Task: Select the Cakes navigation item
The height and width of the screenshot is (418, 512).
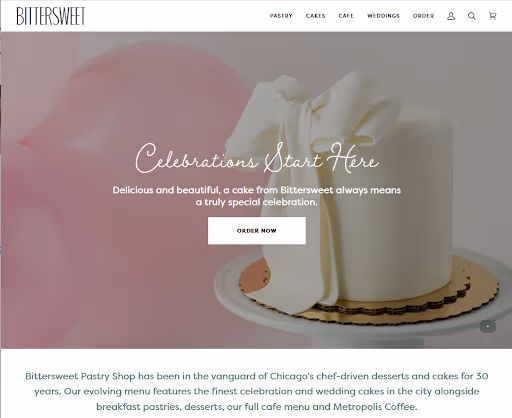Action: [x=315, y=16]
